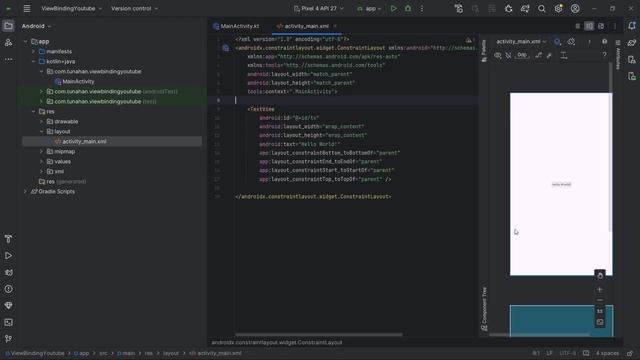Toggle design view options eye icon
This screenshot has width=640, height=360.
pos(498,55)
